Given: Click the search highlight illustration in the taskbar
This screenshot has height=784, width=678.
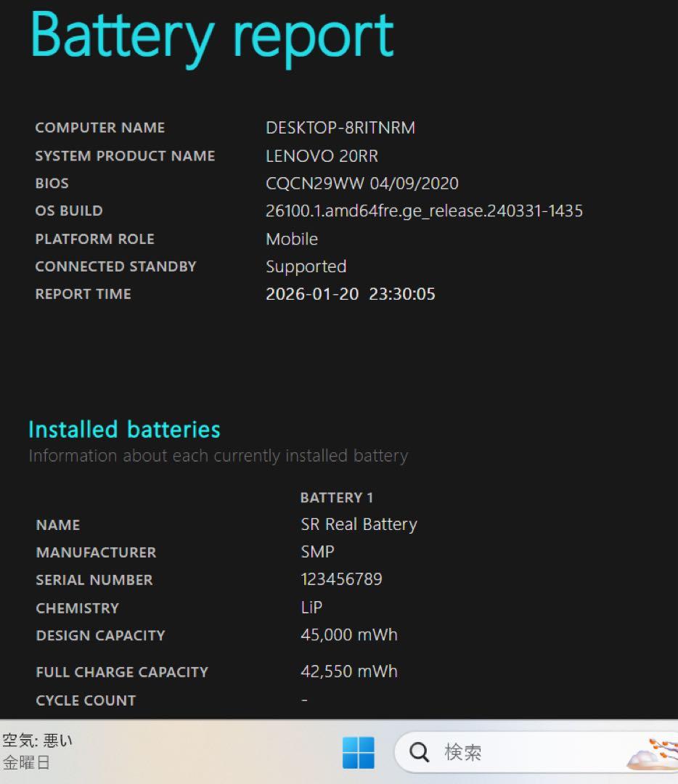Looking at the screenshot, I should click(x=652, y=754).
